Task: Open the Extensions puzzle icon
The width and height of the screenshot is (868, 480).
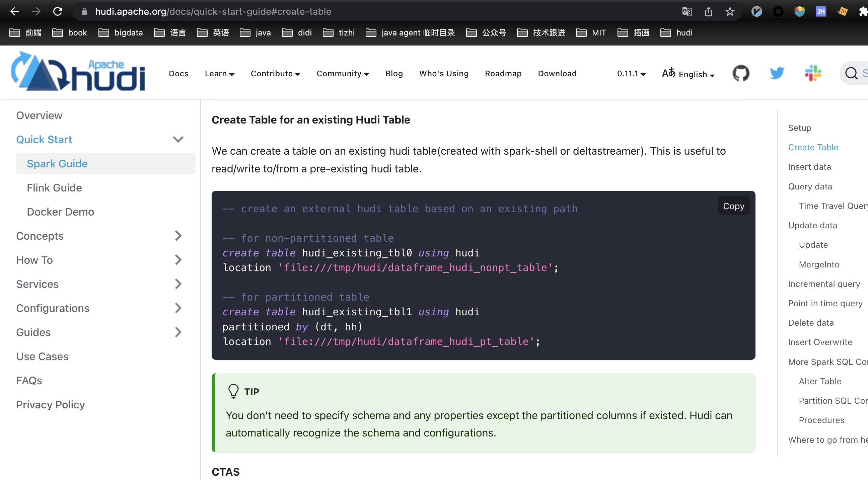Action: 863,11
